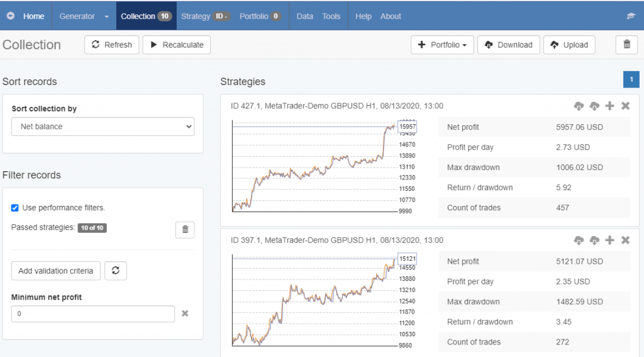Clear Minimum net profit criterion with X
This screenshot has width=644, height=357.
pos(185,314)
